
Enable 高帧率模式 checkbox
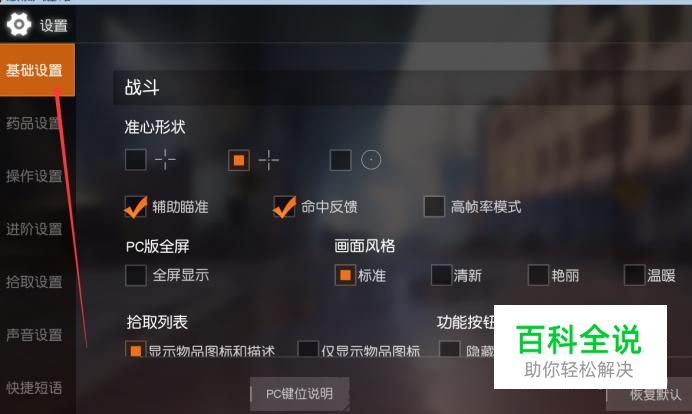point(434,207)
